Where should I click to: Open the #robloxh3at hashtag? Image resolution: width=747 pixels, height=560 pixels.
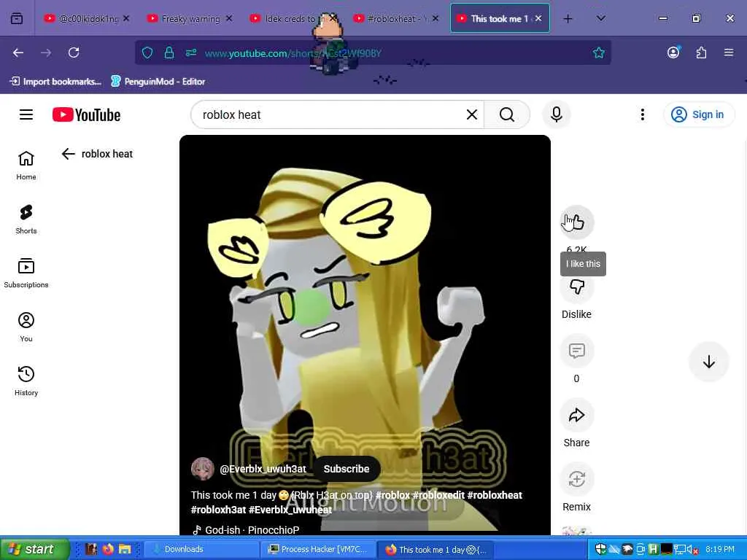click(219, 510)
